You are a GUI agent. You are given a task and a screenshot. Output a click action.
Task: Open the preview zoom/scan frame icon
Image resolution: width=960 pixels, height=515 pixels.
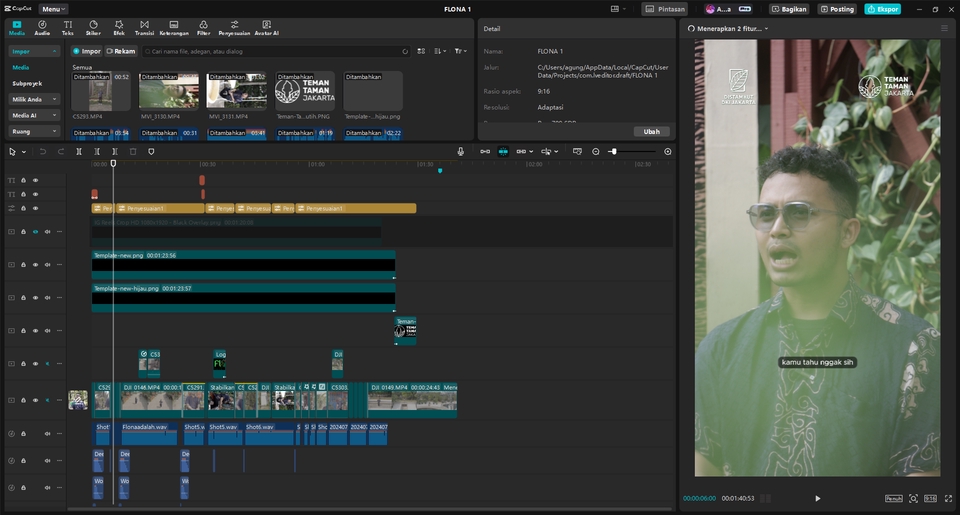pos(913,498)
